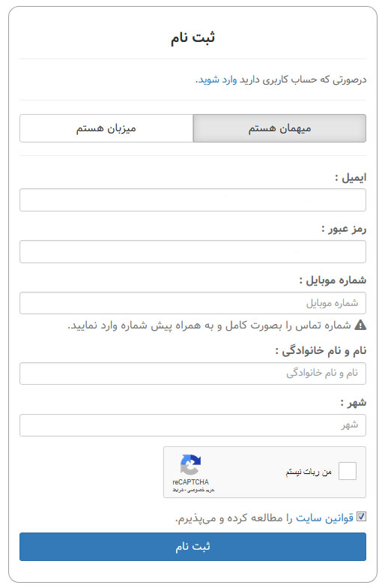Click the نام و نام خانوادگی full name field

click(x=192, y=373)
